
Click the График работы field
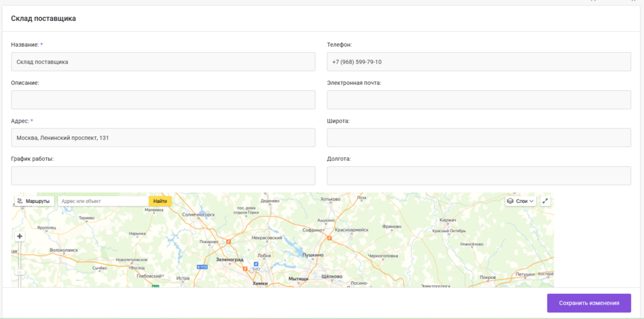pos(163,176)
